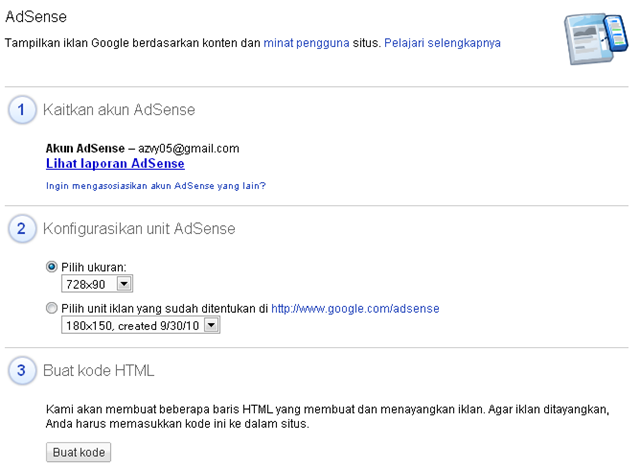Select the 'Pilih ukuran' radio button
The width and height of the screenshot is (640, 468).
(51, 267)
